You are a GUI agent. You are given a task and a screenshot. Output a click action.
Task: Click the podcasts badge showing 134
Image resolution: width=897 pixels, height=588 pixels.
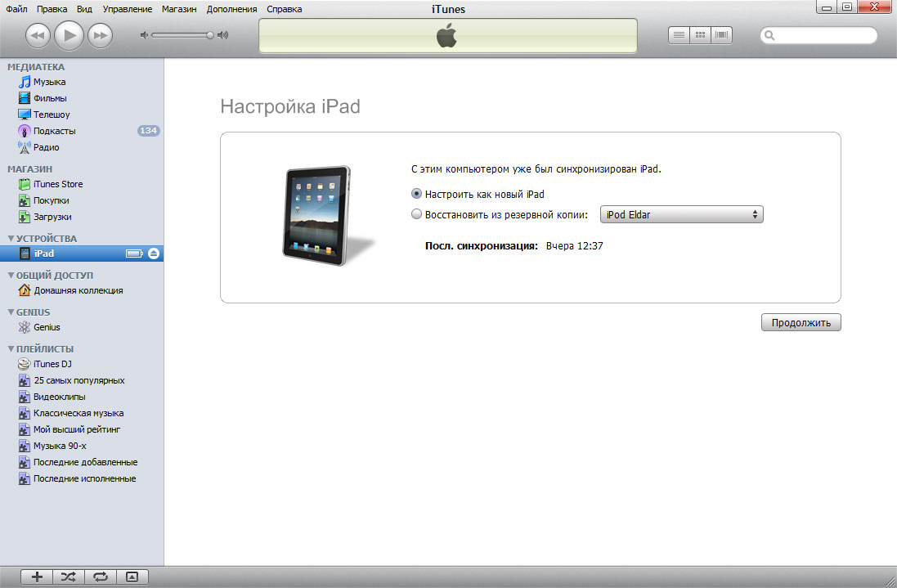tap(148, 131)
